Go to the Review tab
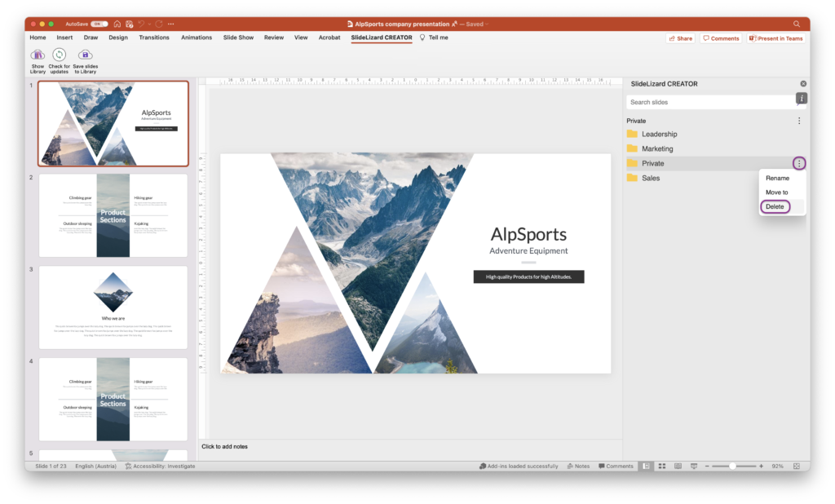The image size is (835, 504). 274,38
